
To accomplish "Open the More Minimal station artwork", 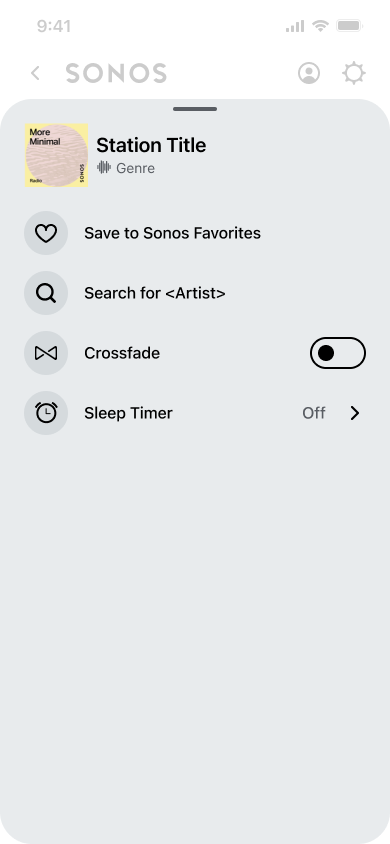I will pyautogui.click(x=56, y=156).
